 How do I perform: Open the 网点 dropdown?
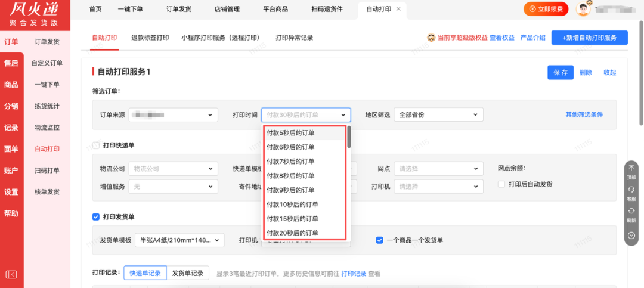pos(439,168)
